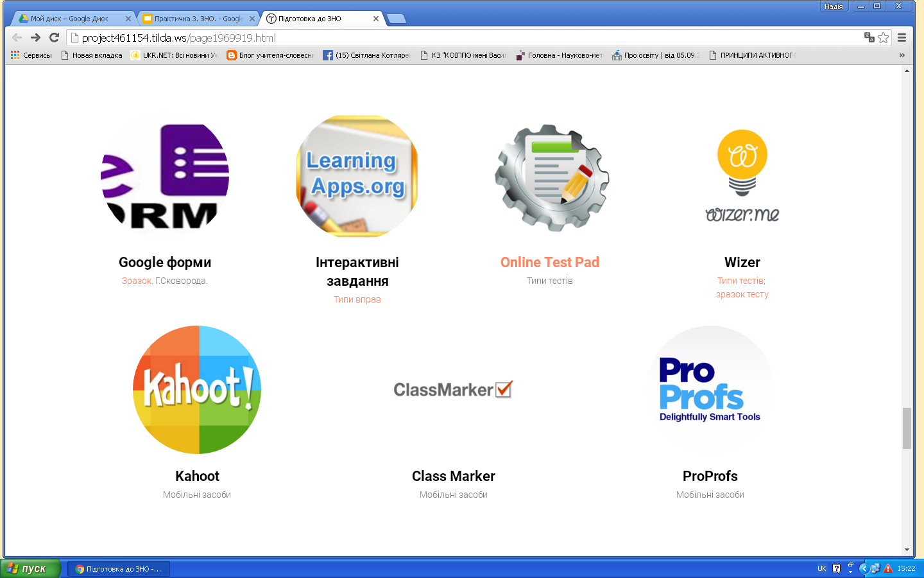Click the scrollbar up arrow

pyautogui.click(x=907, y=71)
